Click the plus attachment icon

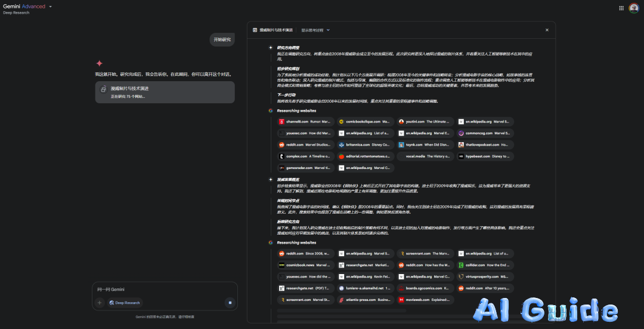tap(100, 303)
